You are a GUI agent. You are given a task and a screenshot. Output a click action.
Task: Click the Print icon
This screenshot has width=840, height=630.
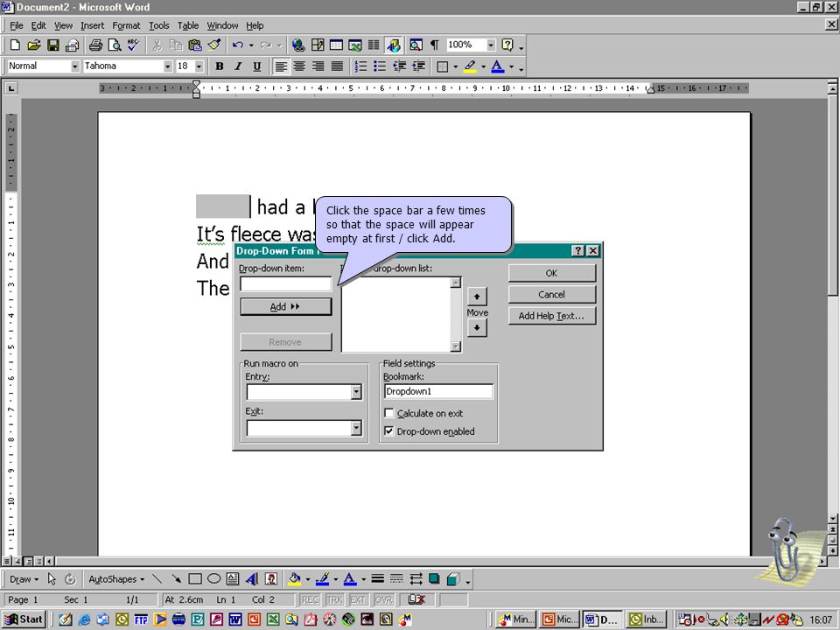coord(95,45)
